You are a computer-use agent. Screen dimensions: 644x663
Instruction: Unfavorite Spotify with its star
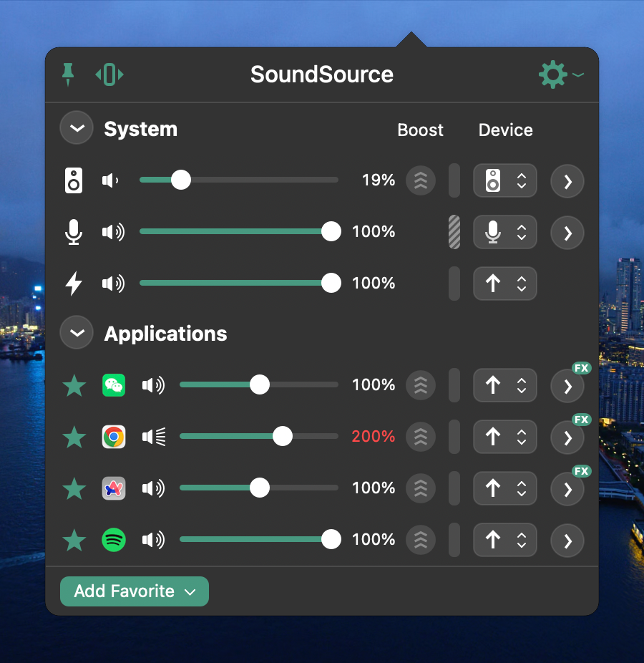coord(74,541)
